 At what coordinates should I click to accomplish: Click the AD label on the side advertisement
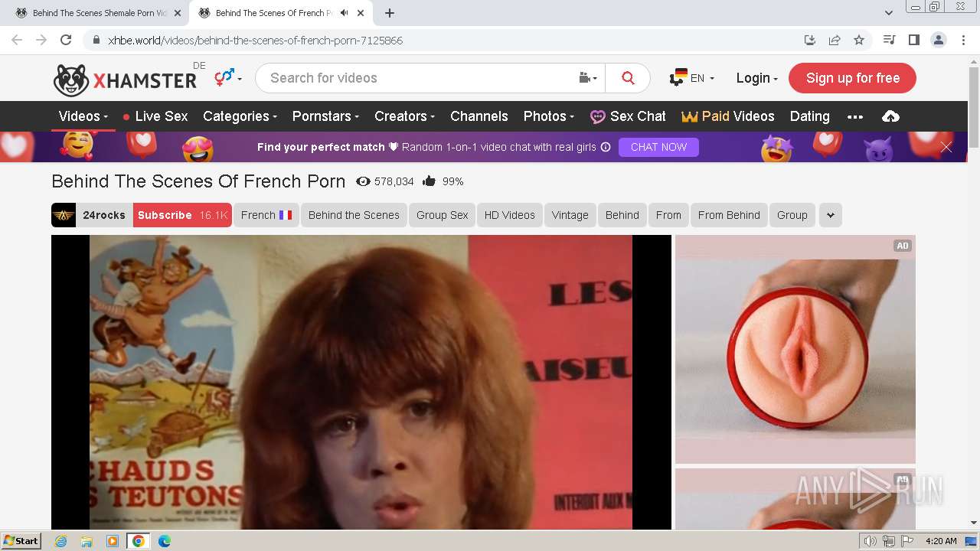tap(902, 246)
